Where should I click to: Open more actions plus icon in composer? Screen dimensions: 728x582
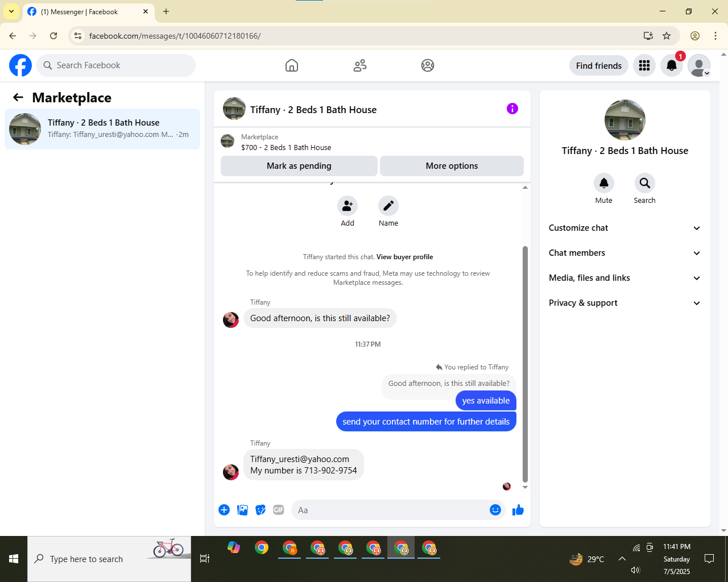(x=224, y=510)
